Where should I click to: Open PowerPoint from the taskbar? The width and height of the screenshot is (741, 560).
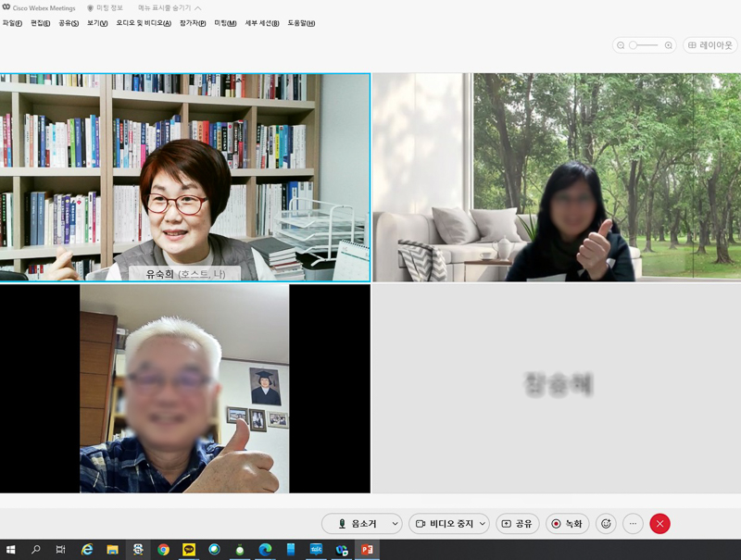click(x=367, y=550)
